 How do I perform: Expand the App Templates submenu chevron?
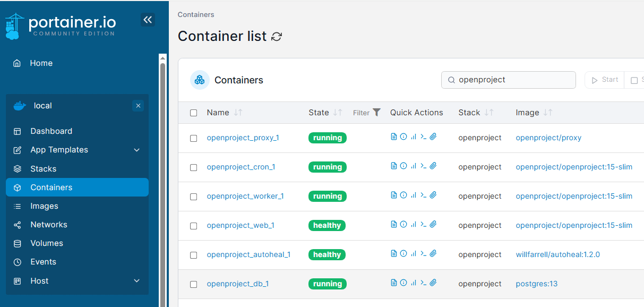click(136, 150)
